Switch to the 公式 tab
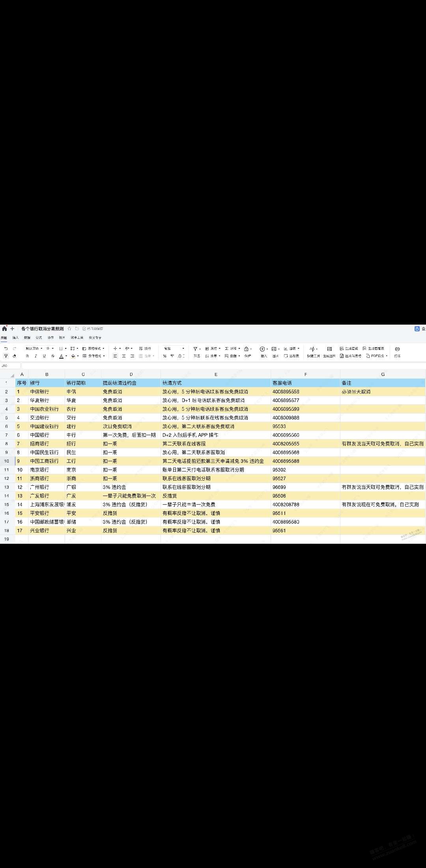Viewport: 426px width, 868px height. (39, 338)
